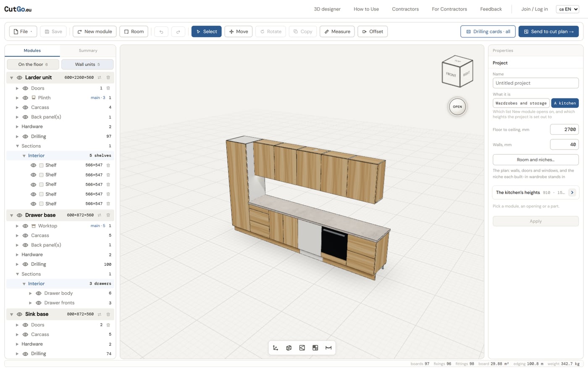588x368 pixels.
Task: Toggle the axes icon in the viewport toolbar
Action: click(x=276, y=348)
